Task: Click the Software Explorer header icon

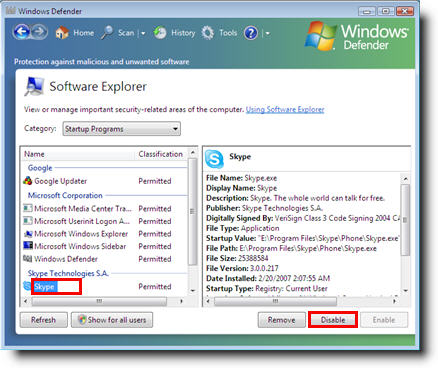Action: [x=34, y=86]
